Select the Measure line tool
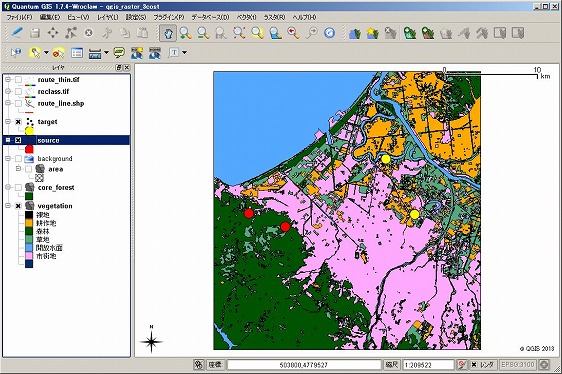 click(95, 53)
